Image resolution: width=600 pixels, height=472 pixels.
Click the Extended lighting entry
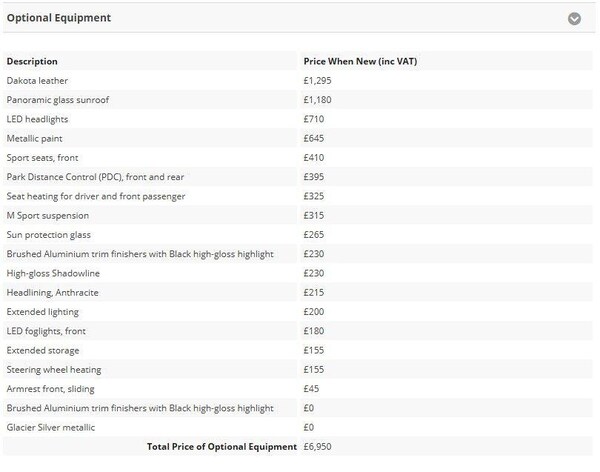(43, 312)
